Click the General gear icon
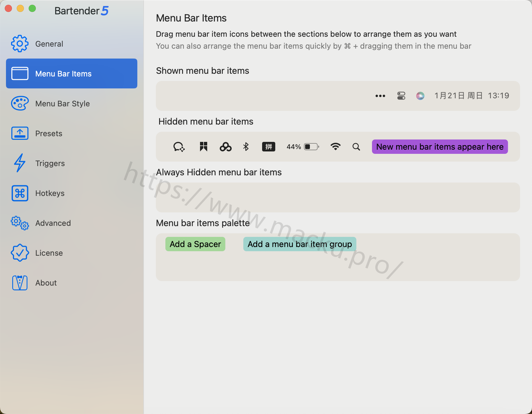532x414 pixels. (x=20, y=44)
